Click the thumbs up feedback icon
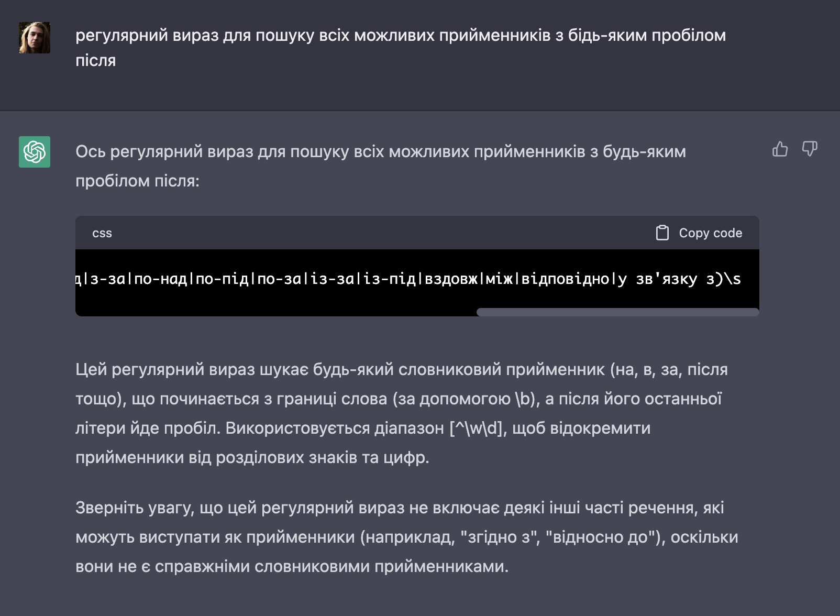Image resolution: width=840 pixels, height=616 pixels. (x=780, y=149)
